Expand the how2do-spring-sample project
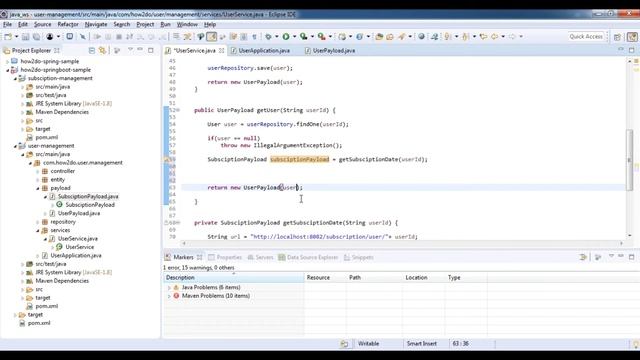 (7, 62)
